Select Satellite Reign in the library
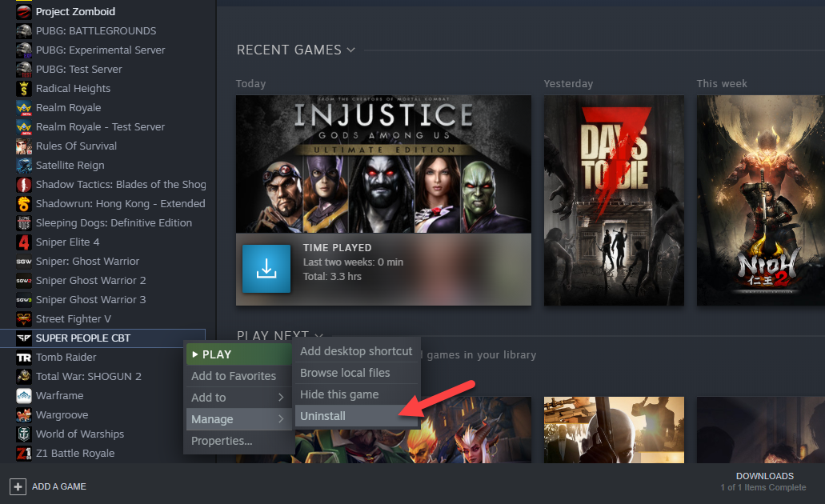The image size is (825, 504). coord(70,165)
